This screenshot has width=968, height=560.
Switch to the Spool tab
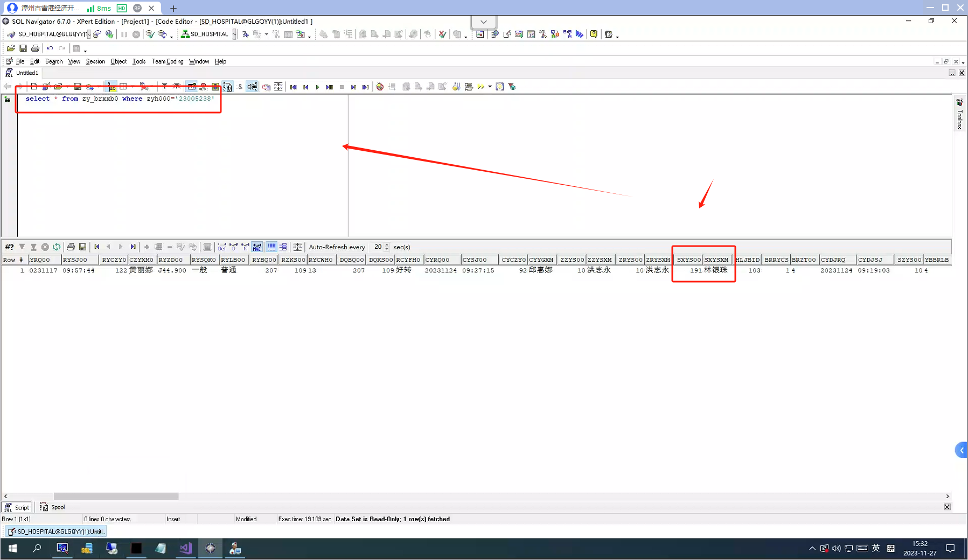point(53,507)
